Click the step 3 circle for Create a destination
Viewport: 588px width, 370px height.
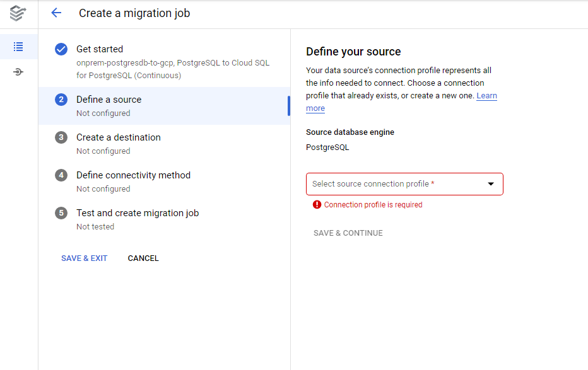point(61,137)
